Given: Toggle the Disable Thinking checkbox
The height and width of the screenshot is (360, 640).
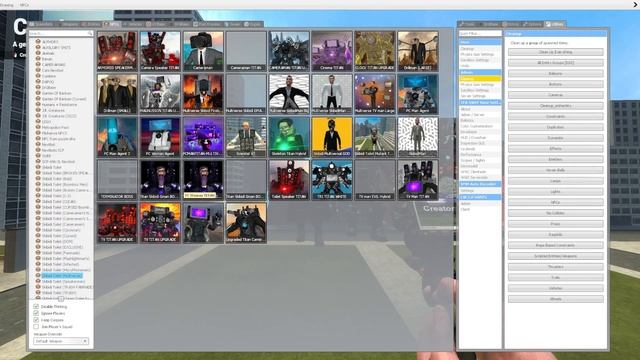Looking at the screenshot, I should click(x=36, y=306).
